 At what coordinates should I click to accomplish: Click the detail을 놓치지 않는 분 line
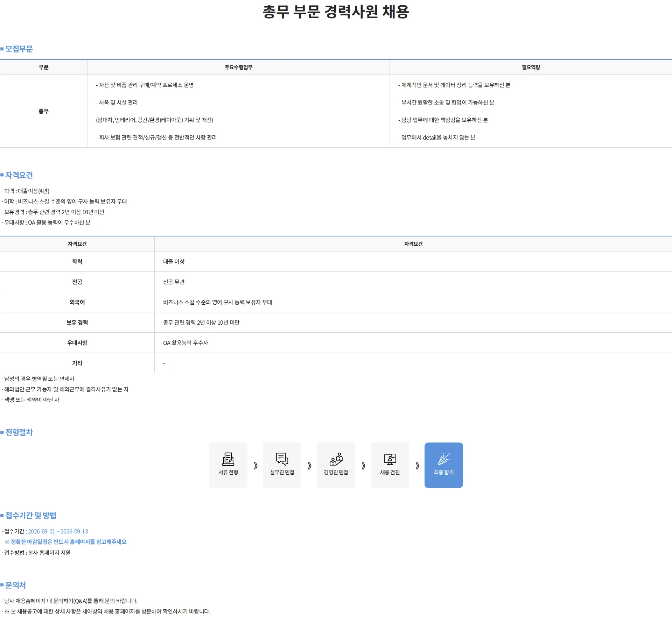437,137
